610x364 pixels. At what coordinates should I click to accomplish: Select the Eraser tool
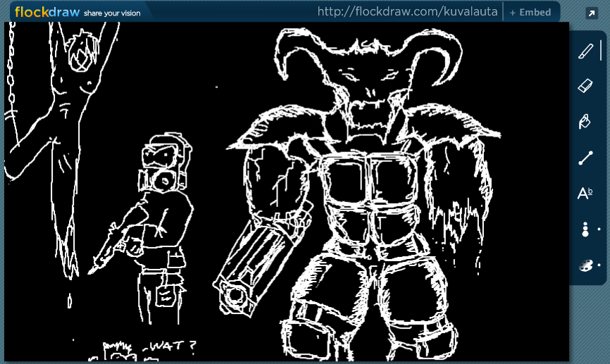tap(585, 86)
